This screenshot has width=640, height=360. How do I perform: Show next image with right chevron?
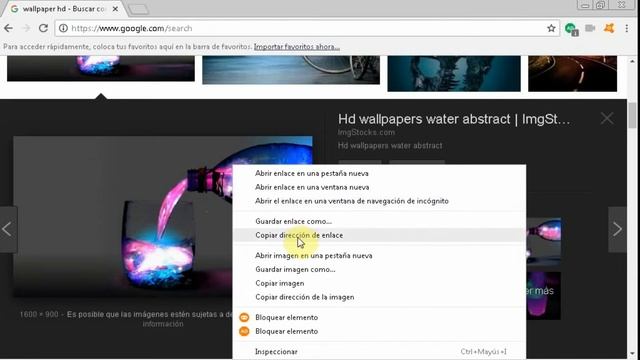[617, 229]
